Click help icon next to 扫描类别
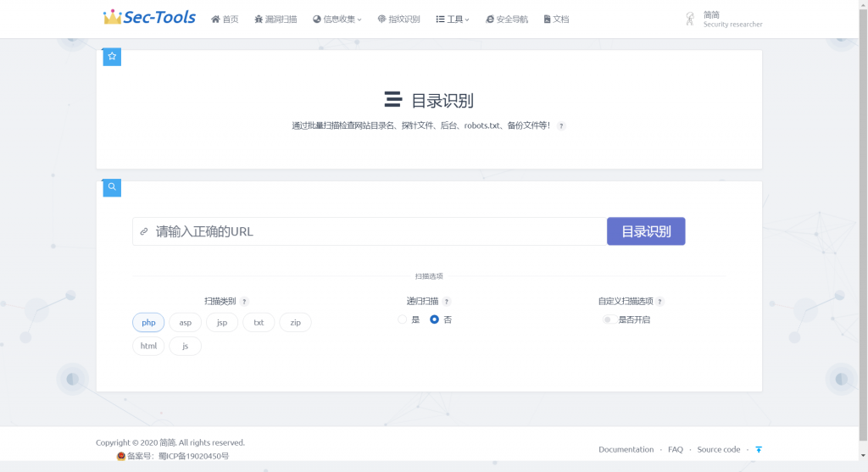This screenshot has height=472, width=868. [244, 302]
